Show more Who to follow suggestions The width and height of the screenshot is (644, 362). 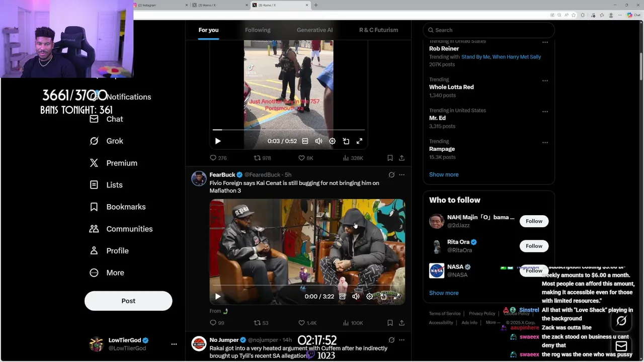[x=444, y=293]
